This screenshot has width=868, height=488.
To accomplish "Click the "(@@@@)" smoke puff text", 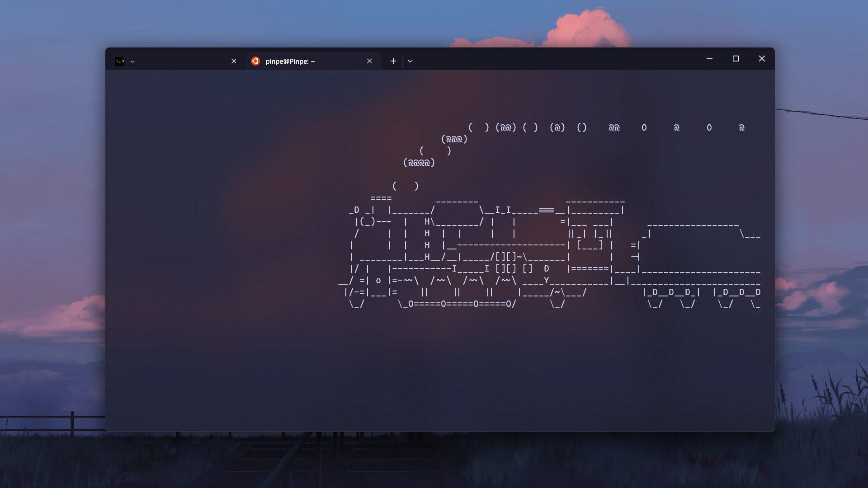I will 419,163.
